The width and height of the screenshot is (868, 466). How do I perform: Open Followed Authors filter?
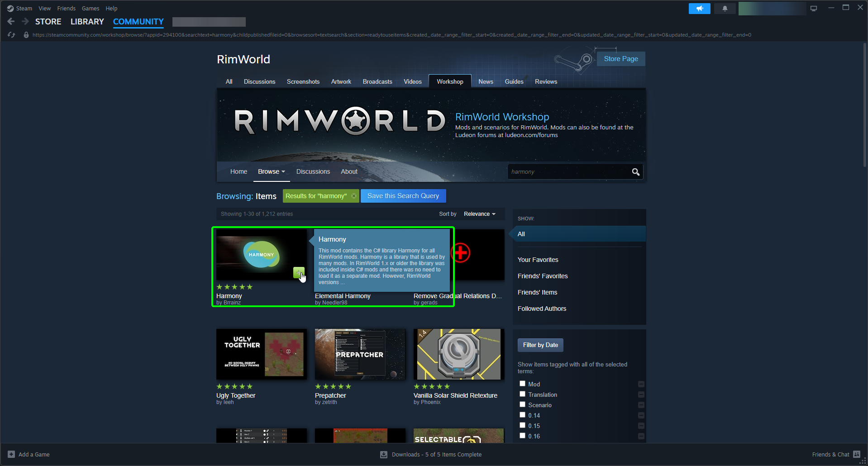tap(542, 309)
